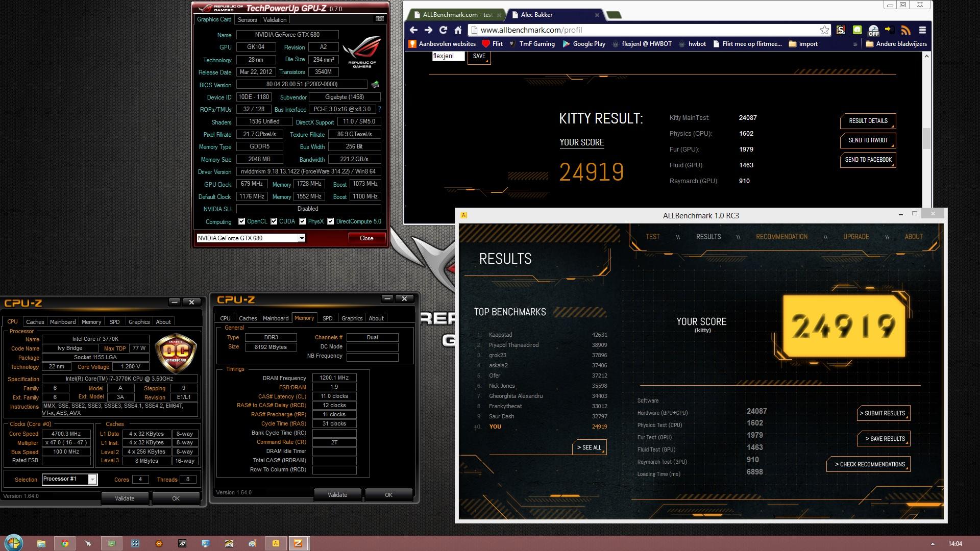Viewport: 980px width, 551px height.
Task: Open a new tab in Chrome
Action: (x=614, y=15)
